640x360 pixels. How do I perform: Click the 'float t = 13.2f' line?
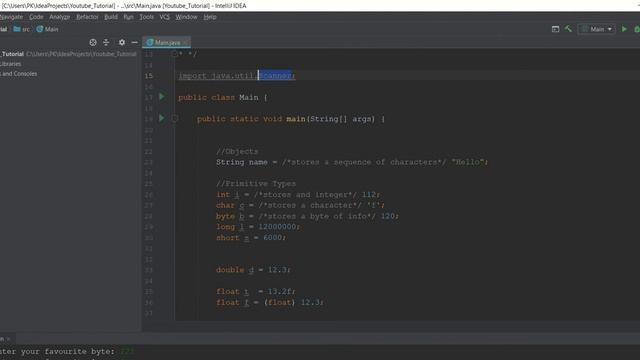[256, 292]
